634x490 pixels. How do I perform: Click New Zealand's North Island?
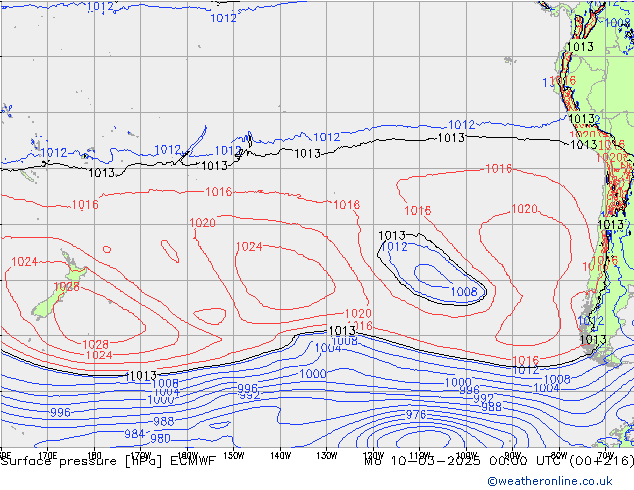coord(70,268)
